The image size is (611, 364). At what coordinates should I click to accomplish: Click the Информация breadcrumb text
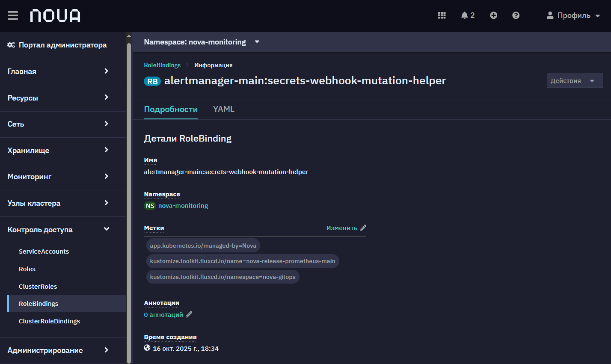pos(214,65)
